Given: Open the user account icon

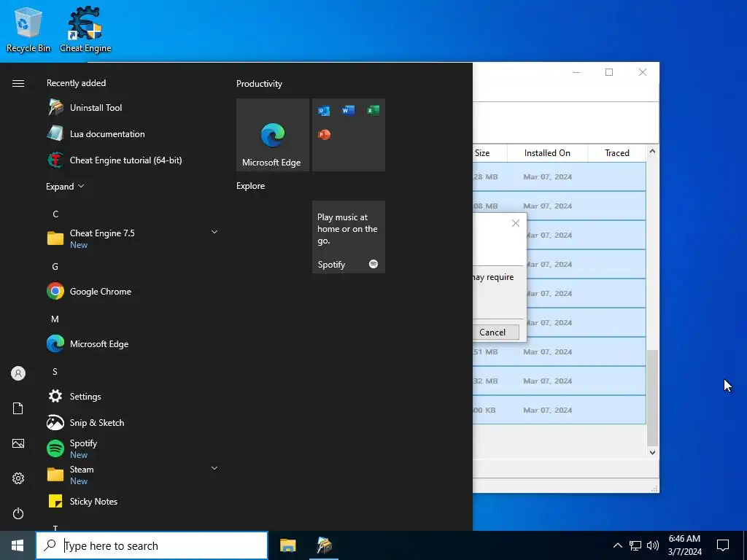Looking at the screenshot, I should click(18, 373).
